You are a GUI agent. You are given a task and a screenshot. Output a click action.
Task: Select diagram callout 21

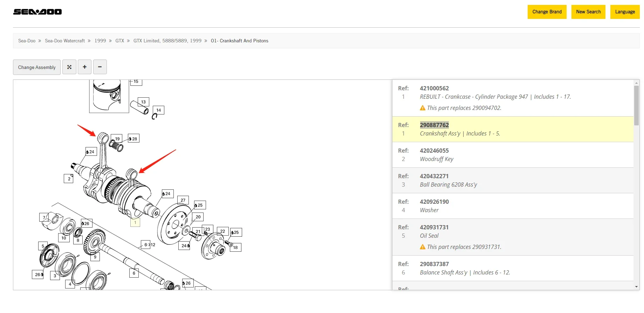coord(198,231)
